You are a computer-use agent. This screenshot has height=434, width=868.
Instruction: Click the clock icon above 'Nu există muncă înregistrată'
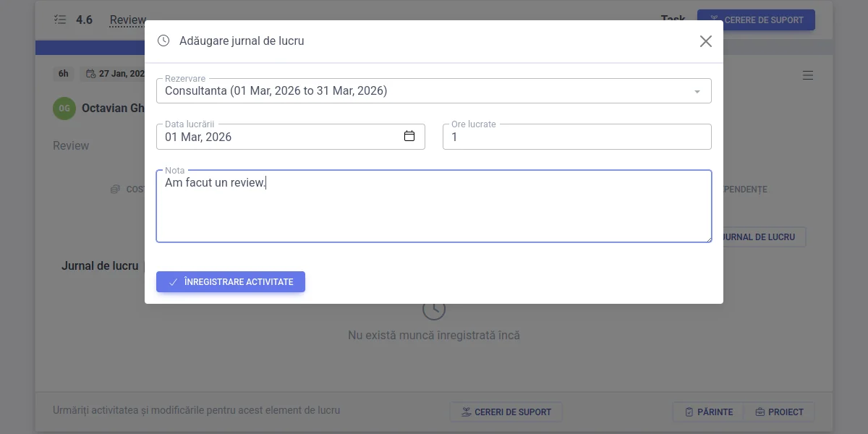pyautogui.click(x=434, y=307)
